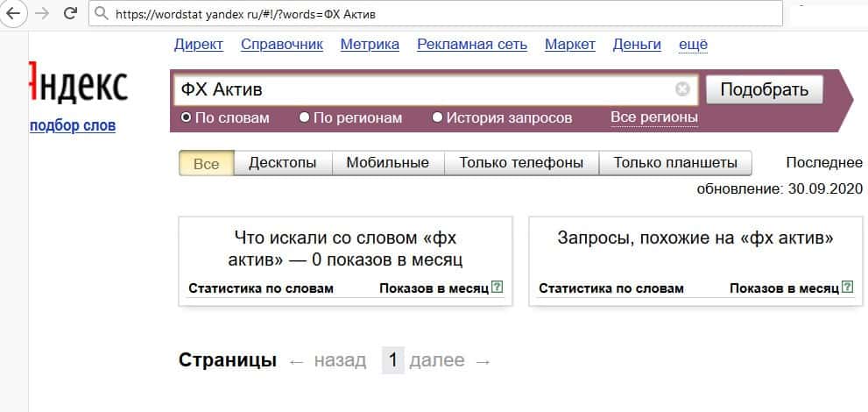Click the 'Подобрать' button
This screenshot has width=868, height=412.
[765, 89]
